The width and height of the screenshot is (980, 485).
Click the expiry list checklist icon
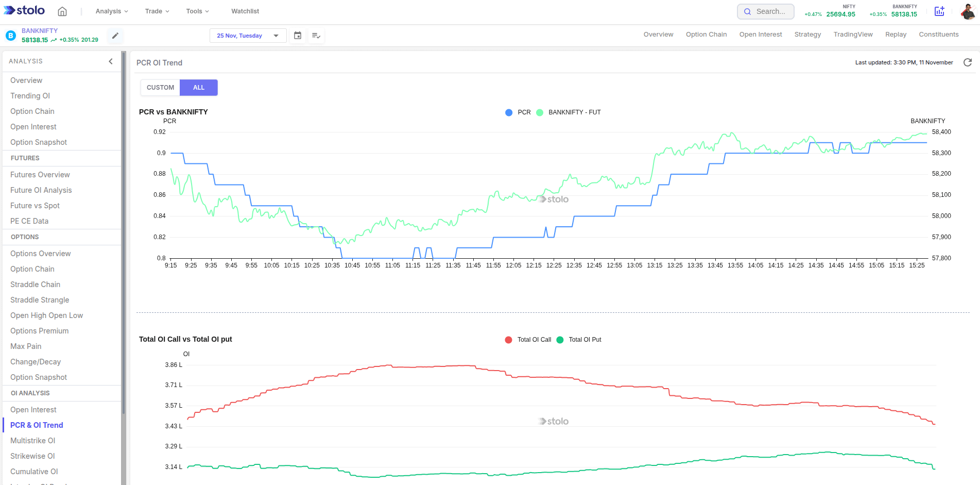(x=316, y=35)
